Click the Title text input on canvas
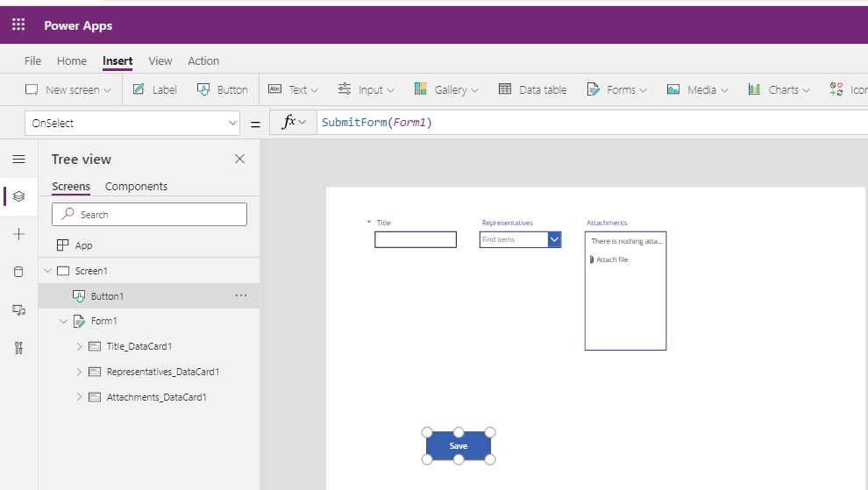Image resolution: width=868 pixels, height=490 pixels. (416, 239)
